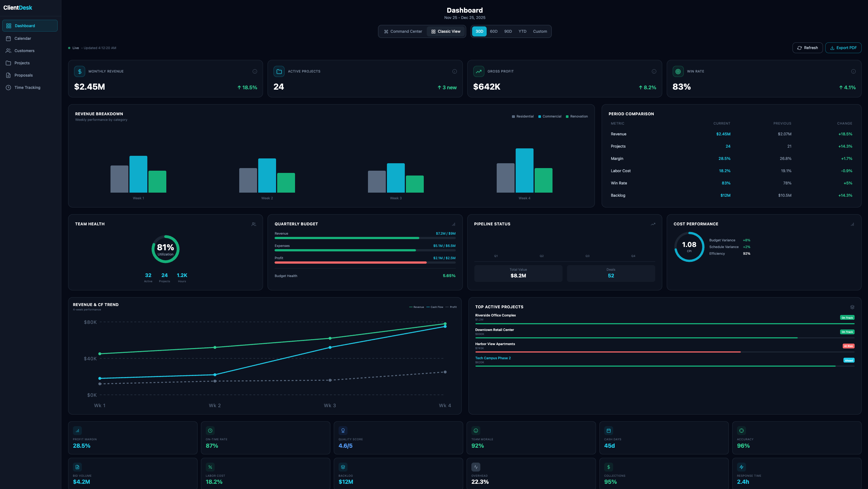Viewport: 868px width, 489px height.
Task: Open the Calendar sidebar icon
Action: 9,38
